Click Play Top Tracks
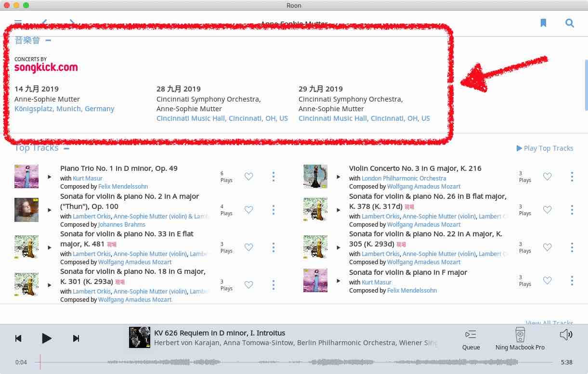588x374 pixels. pos(545,148)
